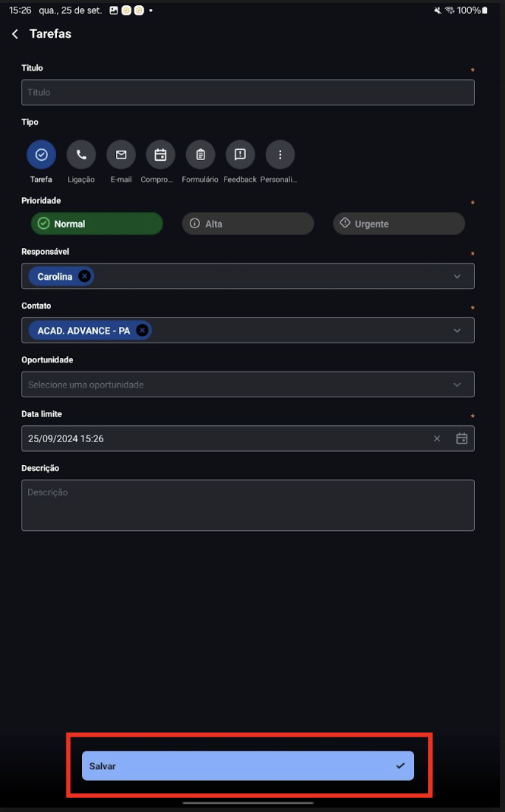Set priority to Normal
Viewport: 505px width, 812px height.
tap(97, 224)
